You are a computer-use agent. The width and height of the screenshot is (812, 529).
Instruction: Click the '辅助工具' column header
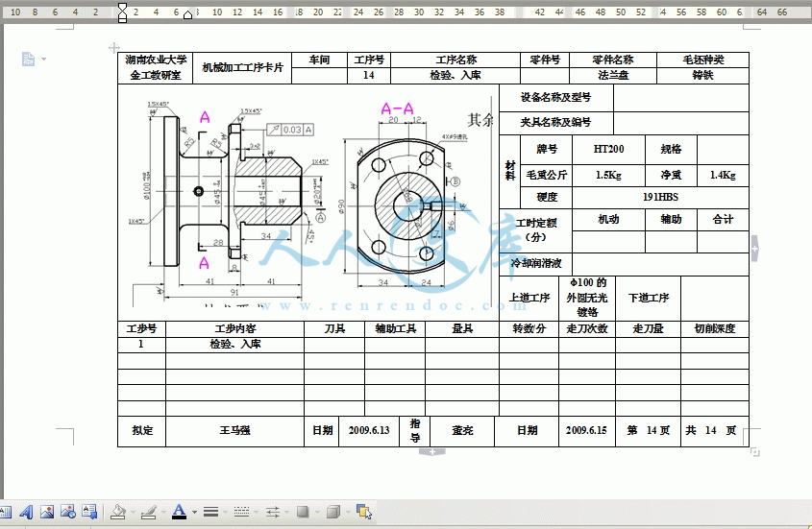(395, 328)
